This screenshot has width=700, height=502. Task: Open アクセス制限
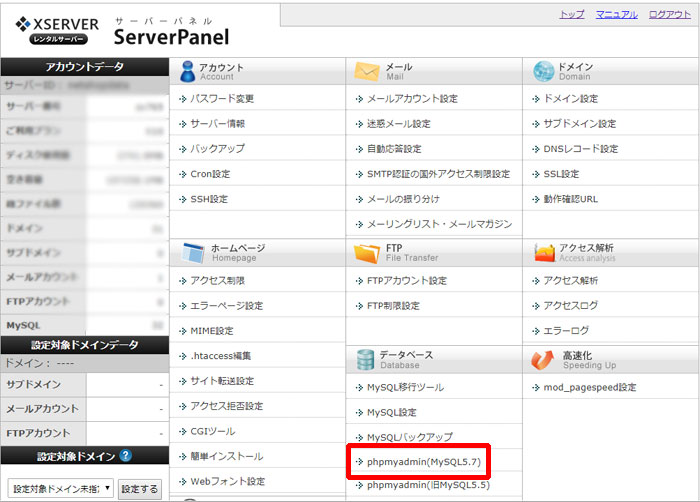pos(217,280)
